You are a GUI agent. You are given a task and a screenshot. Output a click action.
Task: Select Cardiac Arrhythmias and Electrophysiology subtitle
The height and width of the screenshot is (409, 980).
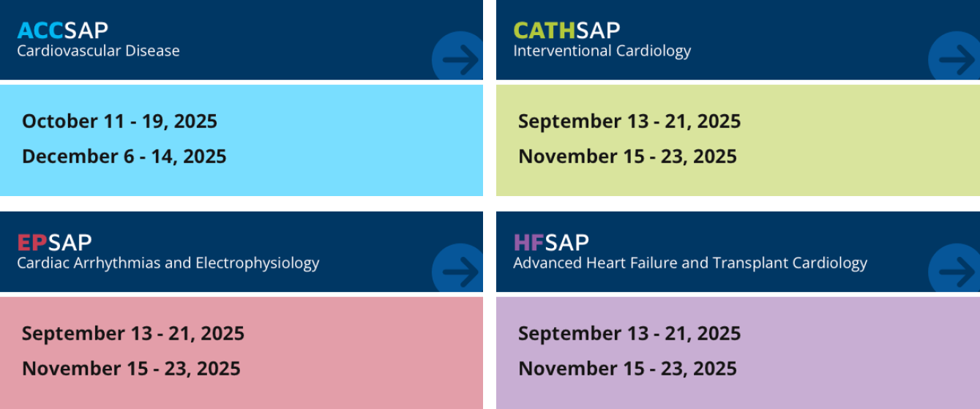168,263
